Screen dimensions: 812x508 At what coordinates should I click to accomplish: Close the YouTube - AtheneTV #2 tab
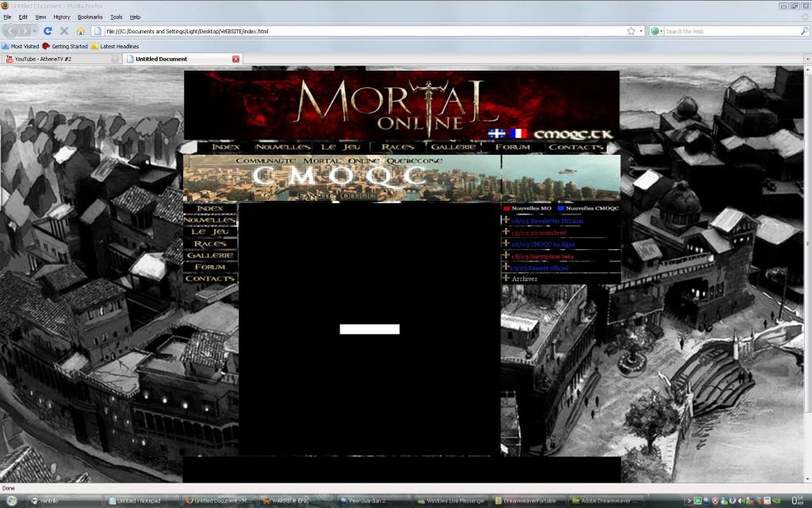pos(115,59)
